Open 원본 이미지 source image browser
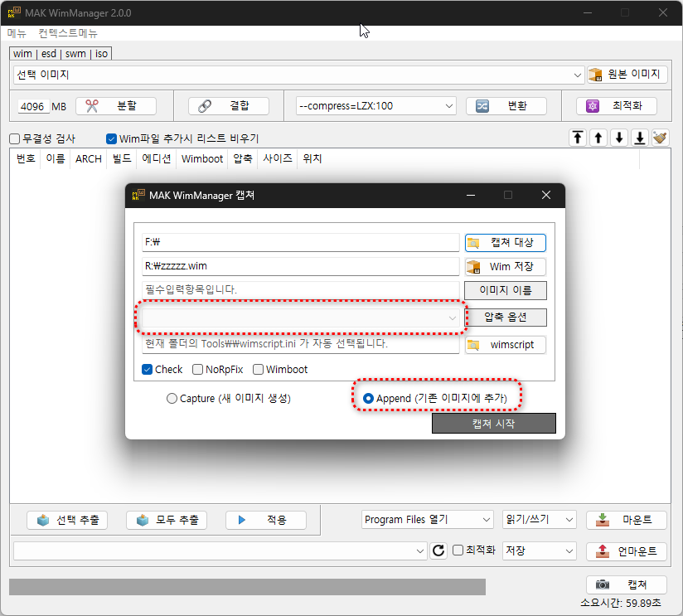Image resolution: width=683 pixels, height=616 pixels. coord(627,75)
